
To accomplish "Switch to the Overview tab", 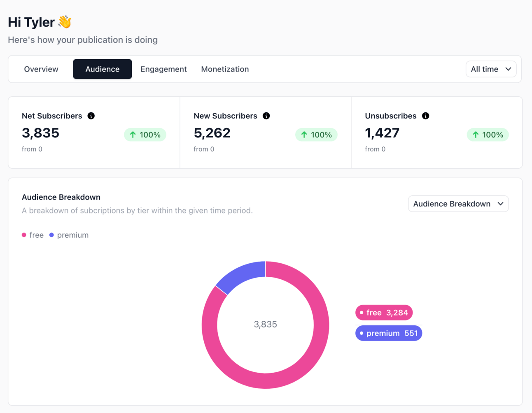I will coord(41,69).
